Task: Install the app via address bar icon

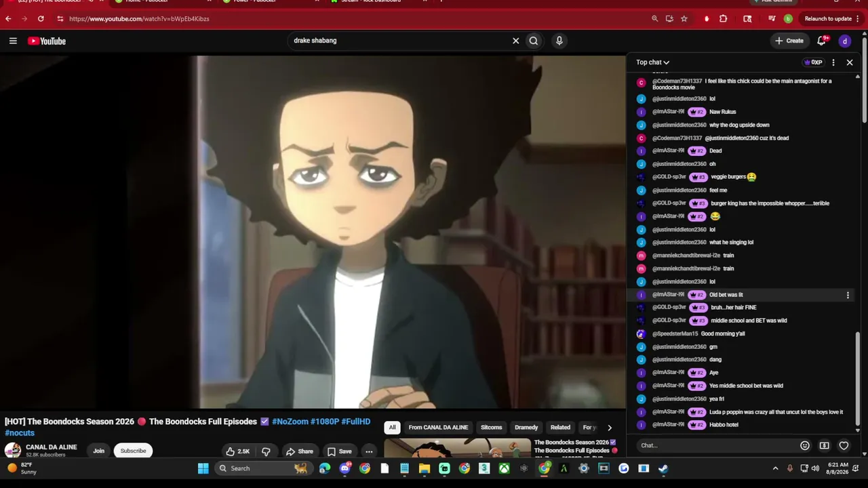Action: tap(669, 19)
